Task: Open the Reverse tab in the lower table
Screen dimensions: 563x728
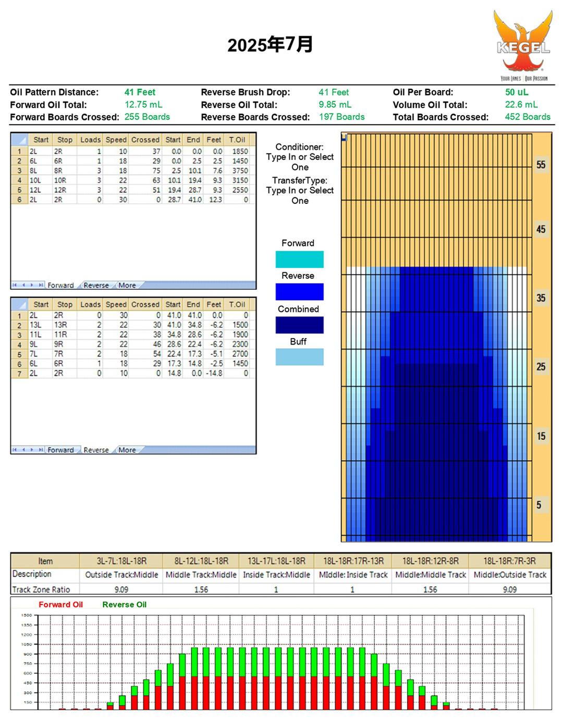Action: pyautogui.click(x=96, y=450)
